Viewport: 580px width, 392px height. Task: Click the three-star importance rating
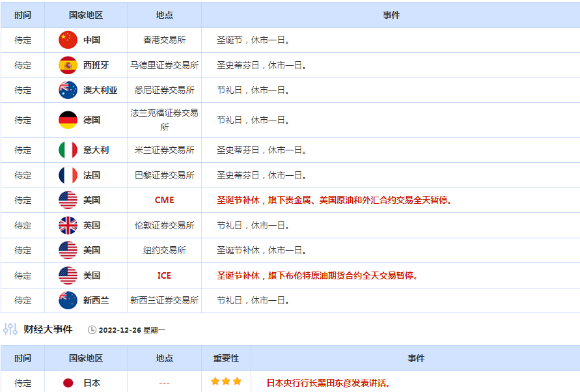coord(226,382)
